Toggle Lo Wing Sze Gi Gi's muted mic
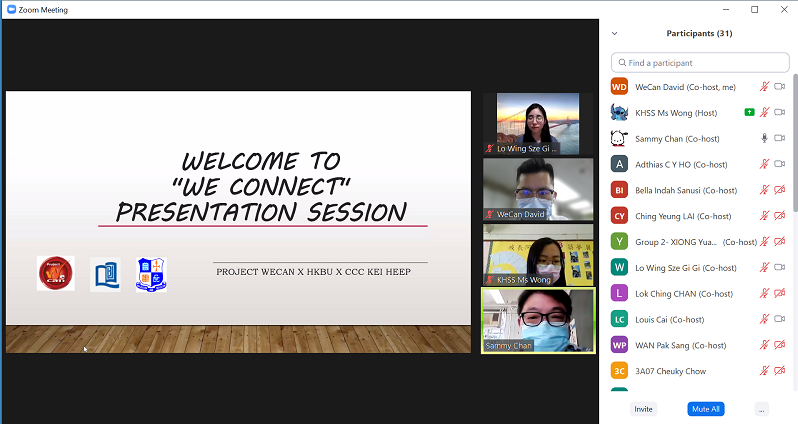Image resolution: width=798 pixels, height=424 pixels. [765, 268]
